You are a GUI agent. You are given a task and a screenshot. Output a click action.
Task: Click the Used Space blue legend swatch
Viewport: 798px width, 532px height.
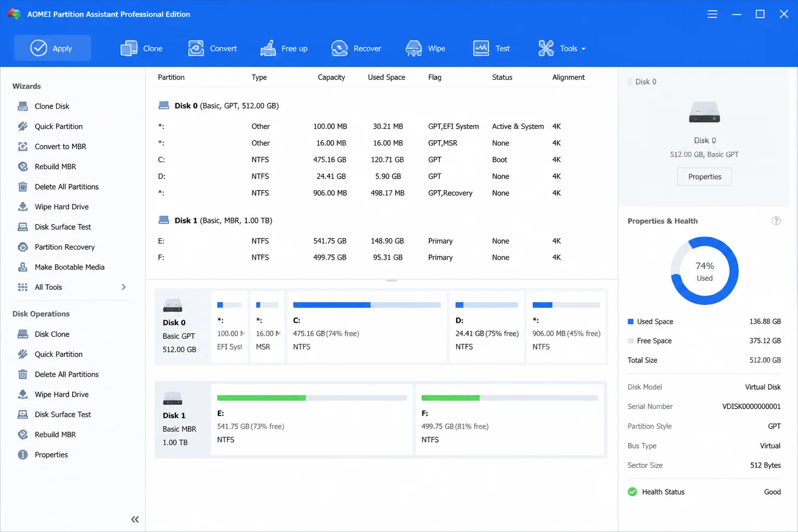(631, 322)
